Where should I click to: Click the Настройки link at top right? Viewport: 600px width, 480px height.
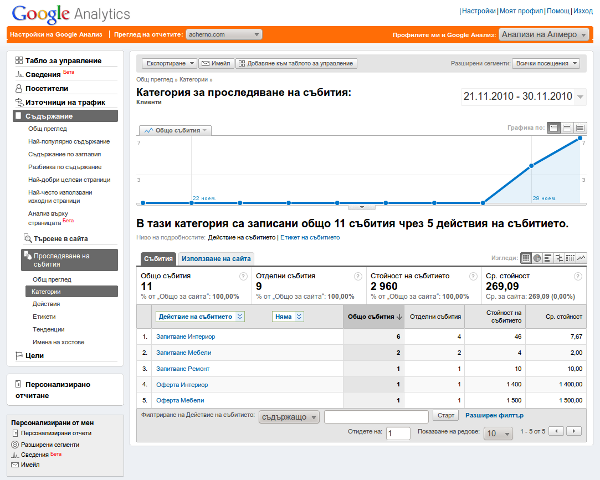coord(479,11)
